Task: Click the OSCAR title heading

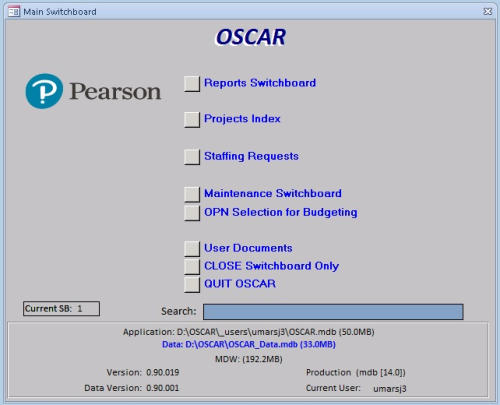Action: 251,37
